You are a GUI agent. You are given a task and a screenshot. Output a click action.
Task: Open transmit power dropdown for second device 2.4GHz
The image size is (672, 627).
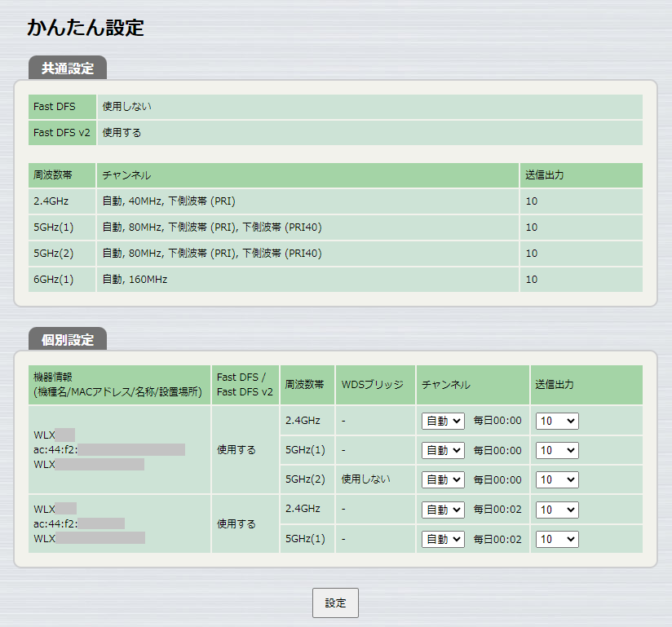[x=557, y=510]
